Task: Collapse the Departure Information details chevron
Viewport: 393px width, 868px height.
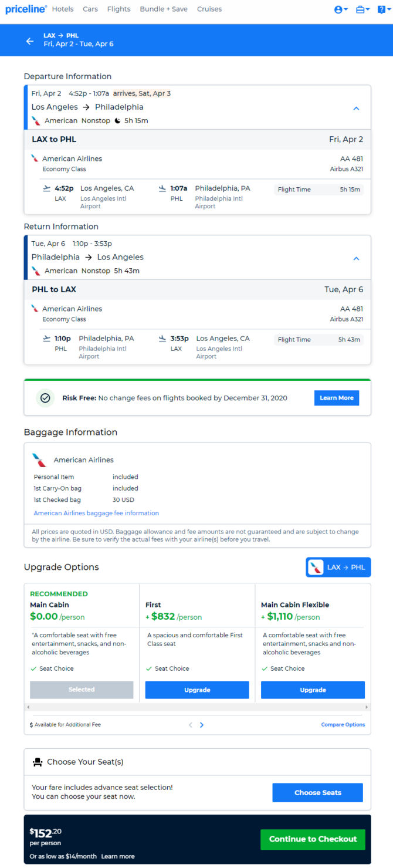Action: [356, 109]
